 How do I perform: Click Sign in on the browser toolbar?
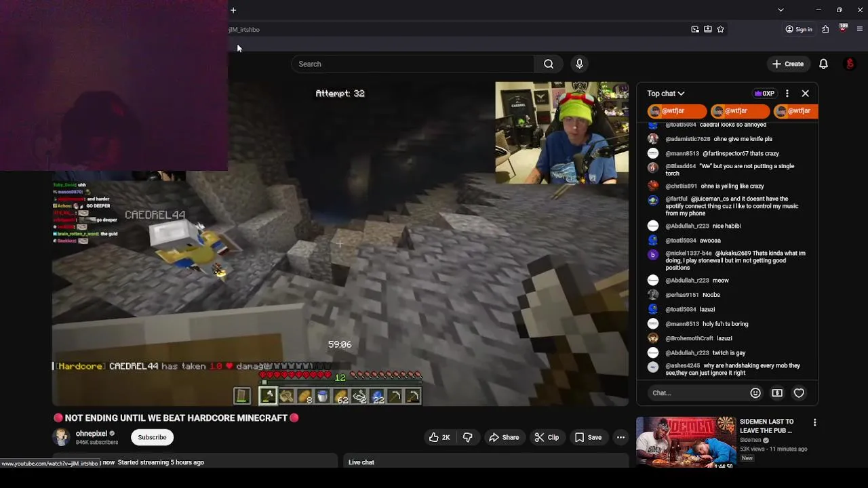[799, 29]
